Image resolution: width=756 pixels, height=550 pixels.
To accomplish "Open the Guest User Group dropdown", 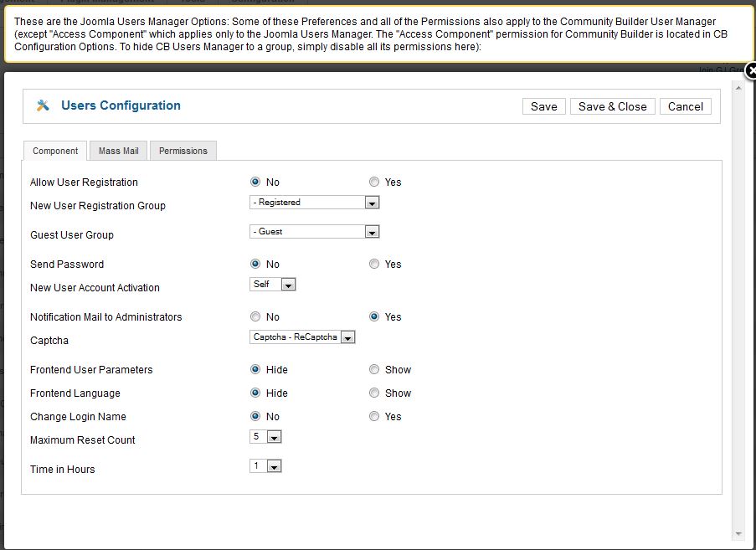I will [x=314, y=232].
